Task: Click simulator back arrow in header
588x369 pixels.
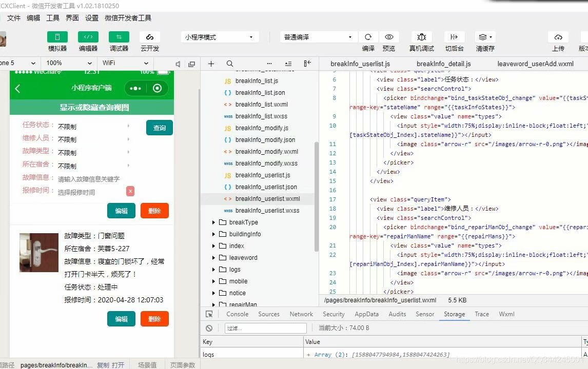Action: (x=17, y=89)
